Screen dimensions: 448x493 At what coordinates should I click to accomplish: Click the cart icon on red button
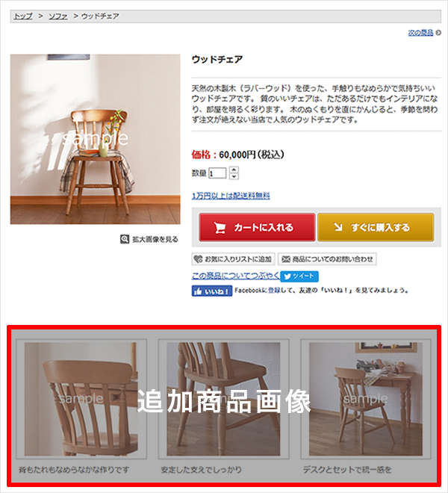point(220,228)
